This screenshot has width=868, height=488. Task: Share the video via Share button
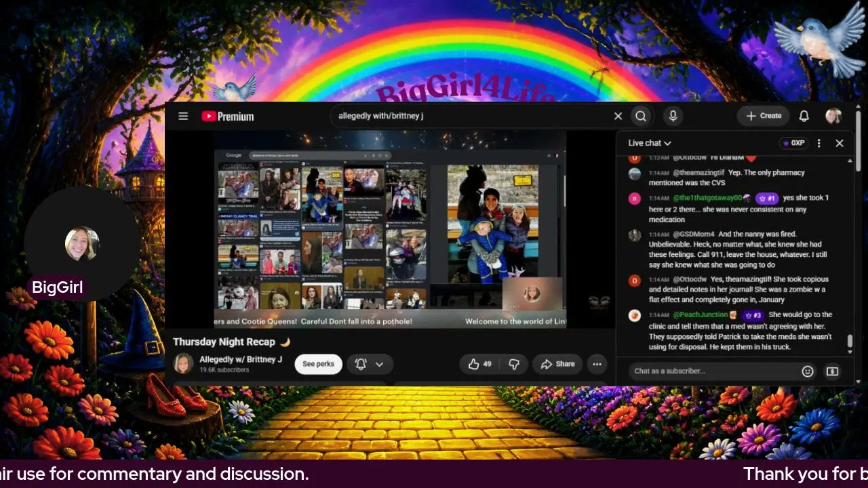point(557,364)
